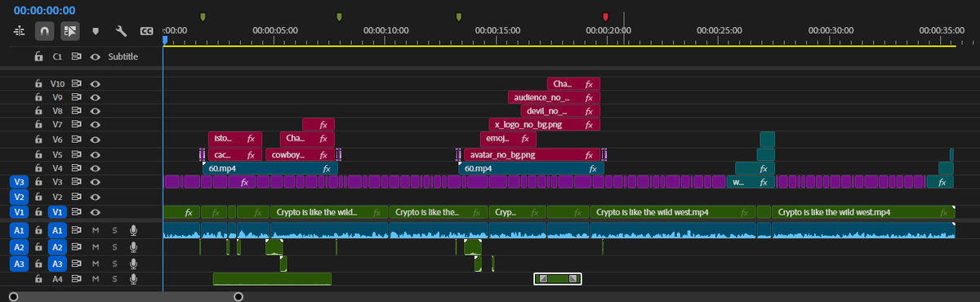980x302 pixels.
Task: Solo audio track A3
Action: click(114, 264)
